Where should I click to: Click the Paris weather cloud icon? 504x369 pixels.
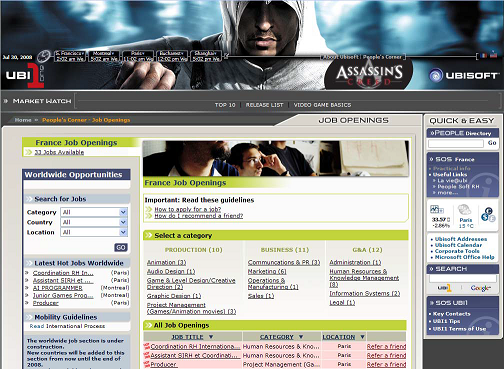coord(464,210)
